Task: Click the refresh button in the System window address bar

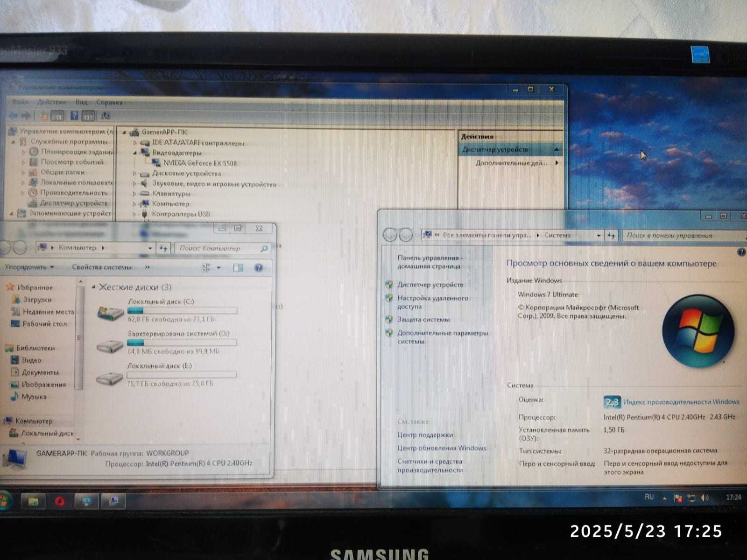Action: (x=611, y=235)
